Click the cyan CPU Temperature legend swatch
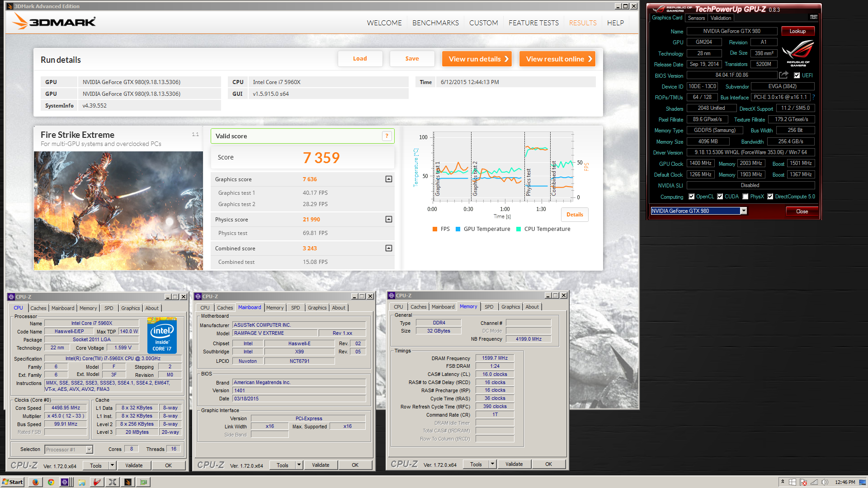Image resolution: width=868 pixels, height=488 pixels. tap(519, 229)
